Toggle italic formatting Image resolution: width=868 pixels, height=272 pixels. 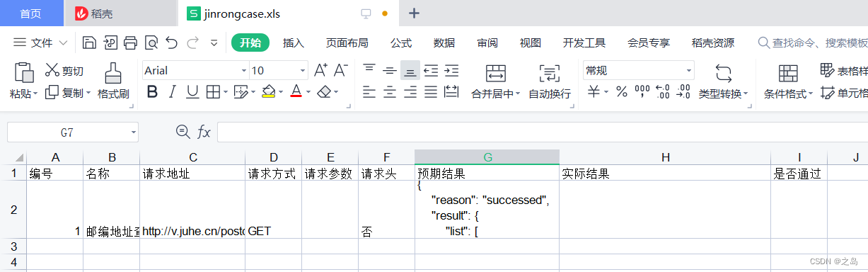(172, 92)
